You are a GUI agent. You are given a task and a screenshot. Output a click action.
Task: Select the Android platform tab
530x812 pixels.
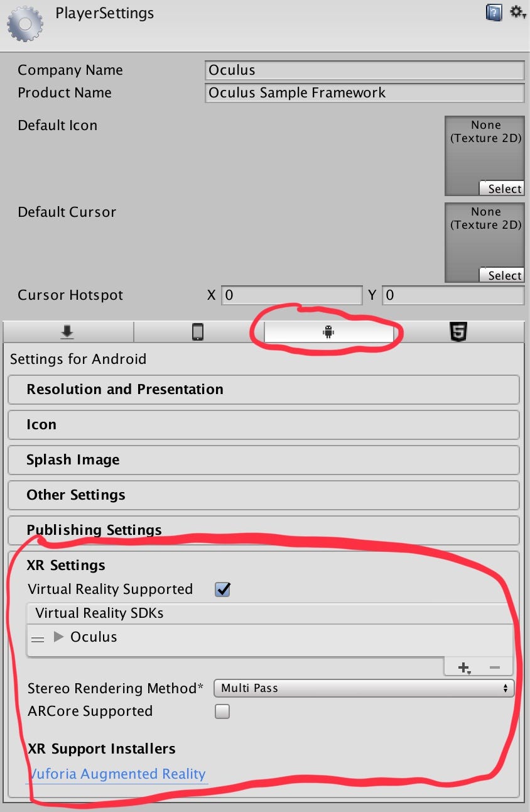[328, 332]
